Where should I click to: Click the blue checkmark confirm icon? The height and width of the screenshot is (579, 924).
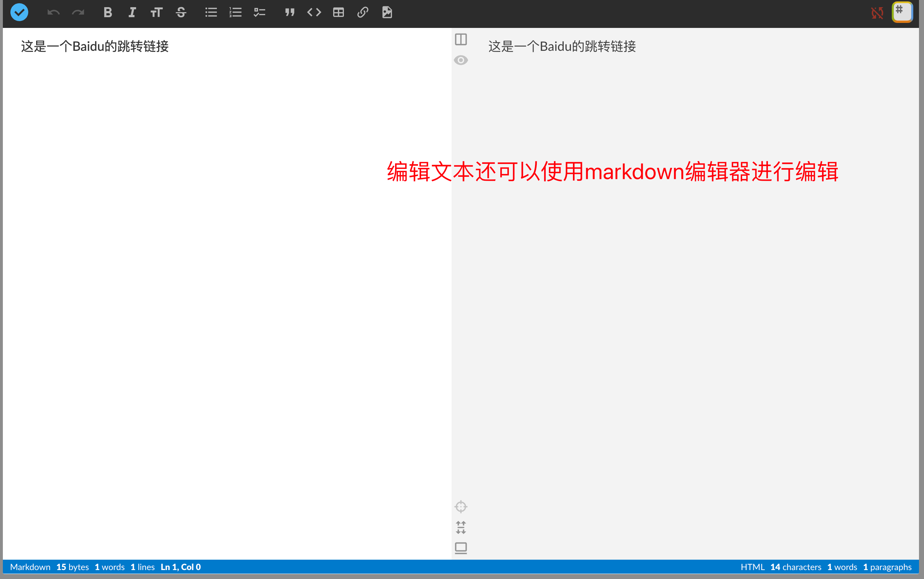point(19,12)
